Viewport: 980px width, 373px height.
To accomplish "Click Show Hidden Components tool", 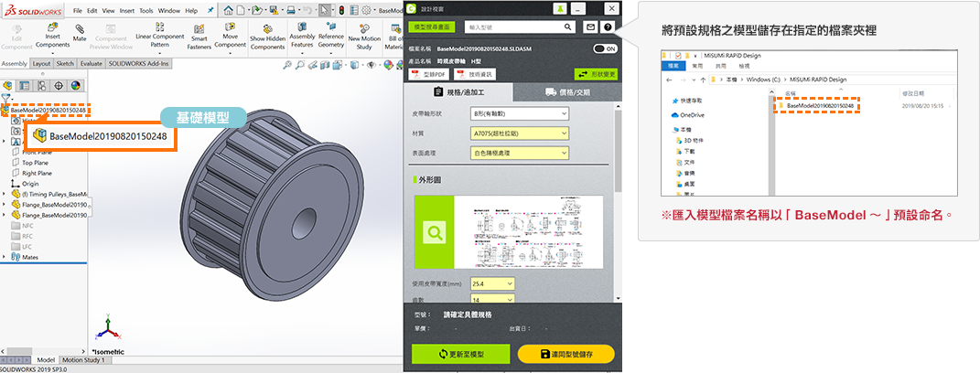I will [x=267, y=37].
